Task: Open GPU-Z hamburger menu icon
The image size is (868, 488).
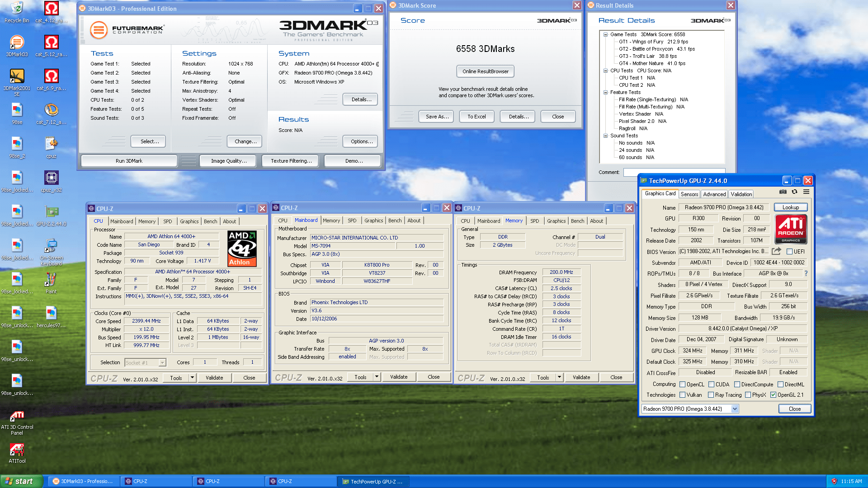Action: pyautogui.click(x=806, y=192)
